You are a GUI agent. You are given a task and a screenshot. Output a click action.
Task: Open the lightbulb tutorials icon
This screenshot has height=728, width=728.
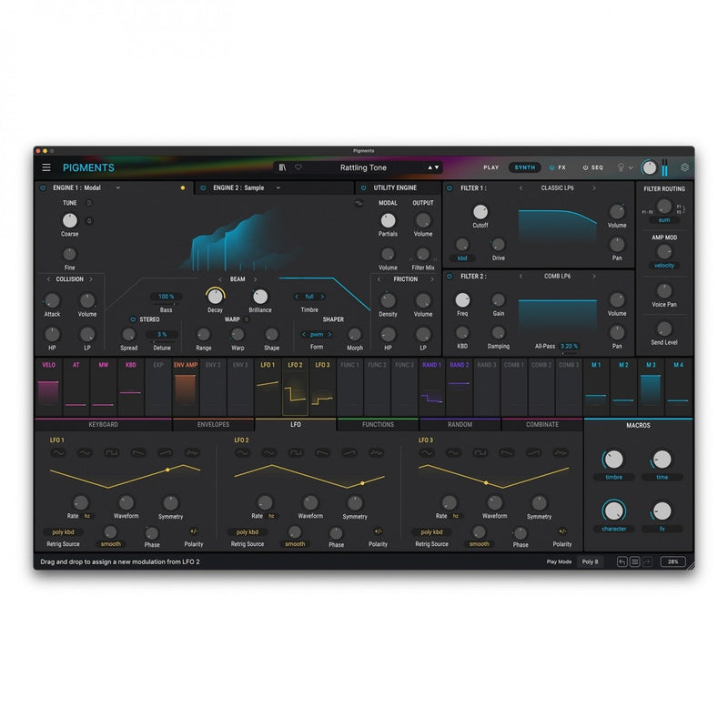click(x=620, y=167)
